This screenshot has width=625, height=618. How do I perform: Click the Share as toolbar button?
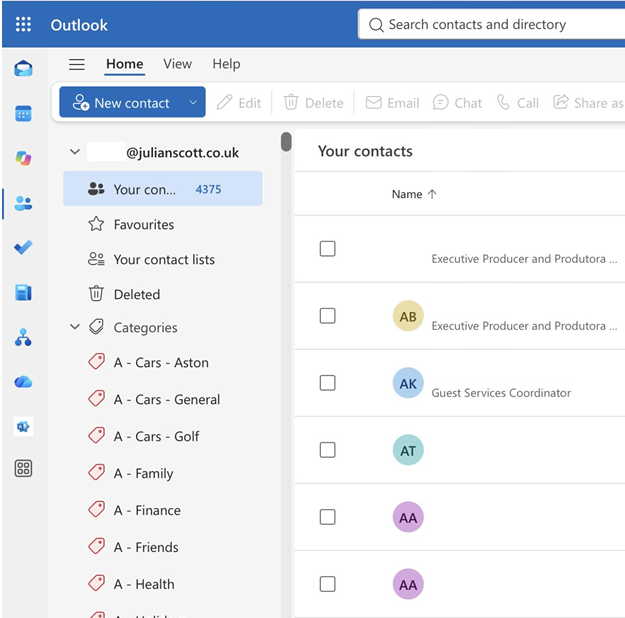(588, 103)
